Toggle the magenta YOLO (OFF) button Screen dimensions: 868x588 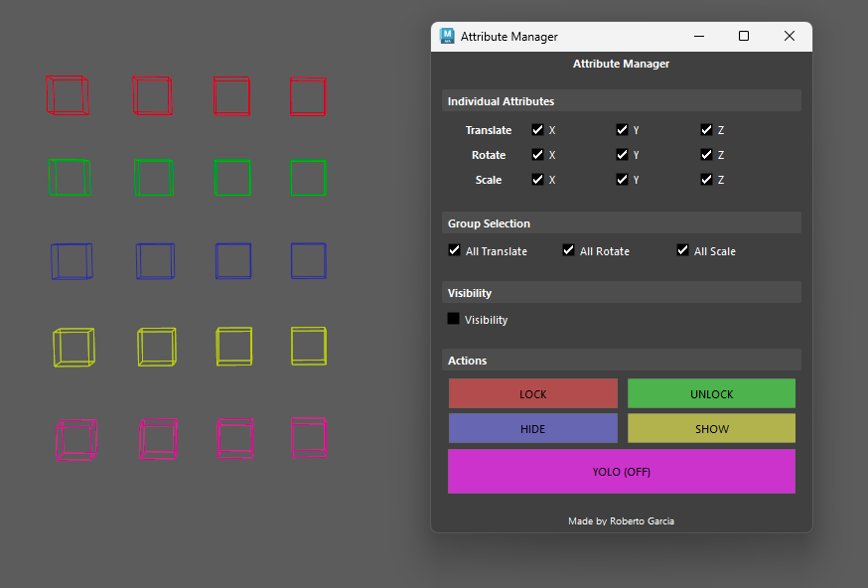pyautogui.click(x=622, y=471)
